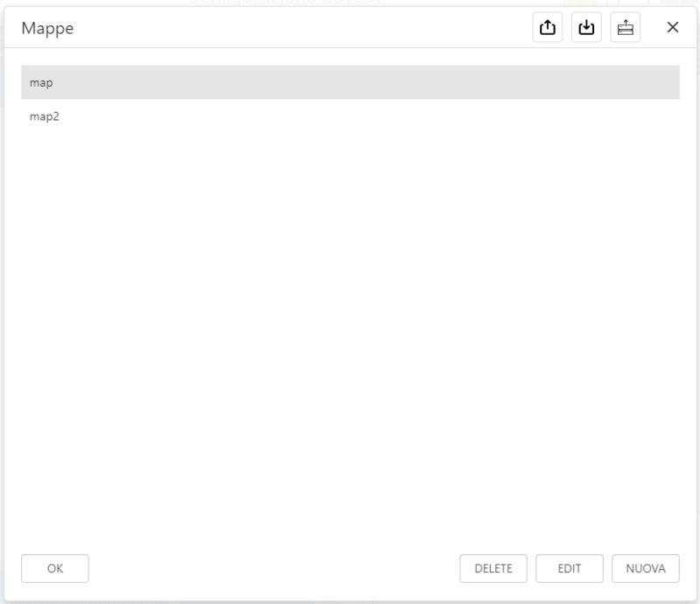Click the EDIT button
The height and width of the screenshot is (604, 700).
coord(570,568)
